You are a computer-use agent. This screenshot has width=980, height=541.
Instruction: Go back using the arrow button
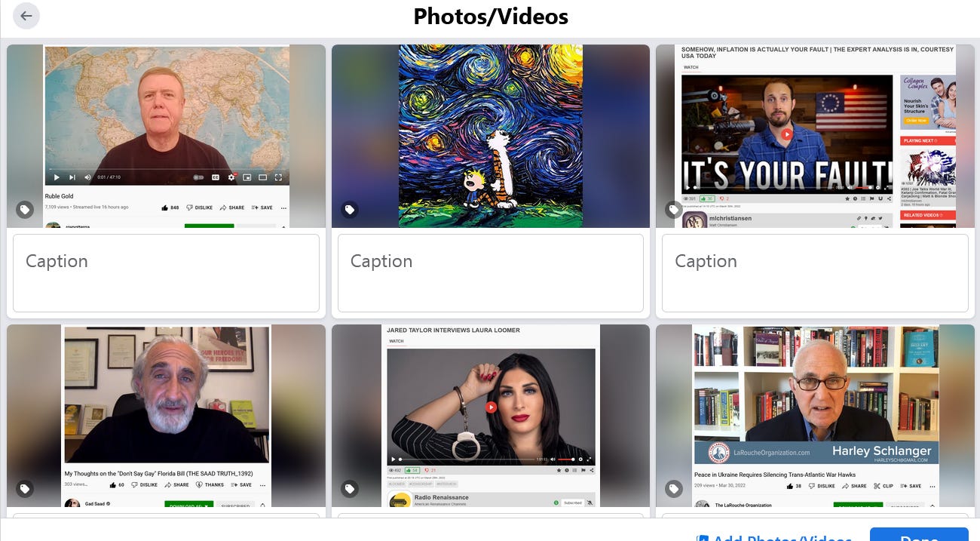point(26,16)
